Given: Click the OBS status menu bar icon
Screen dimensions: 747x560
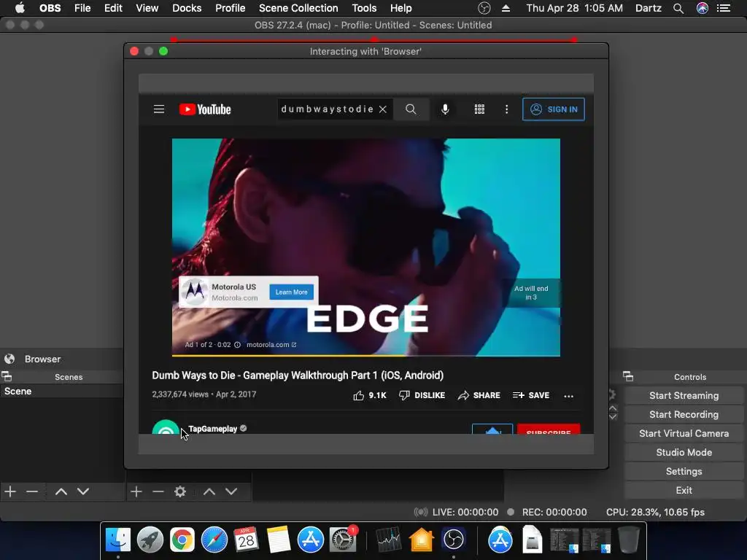Looking at the screenshot, I should (x=484, y=8).
